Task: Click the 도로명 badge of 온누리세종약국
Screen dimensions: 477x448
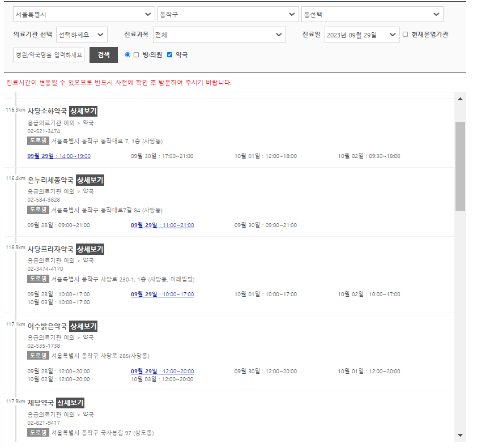Action: click(38, 210)
